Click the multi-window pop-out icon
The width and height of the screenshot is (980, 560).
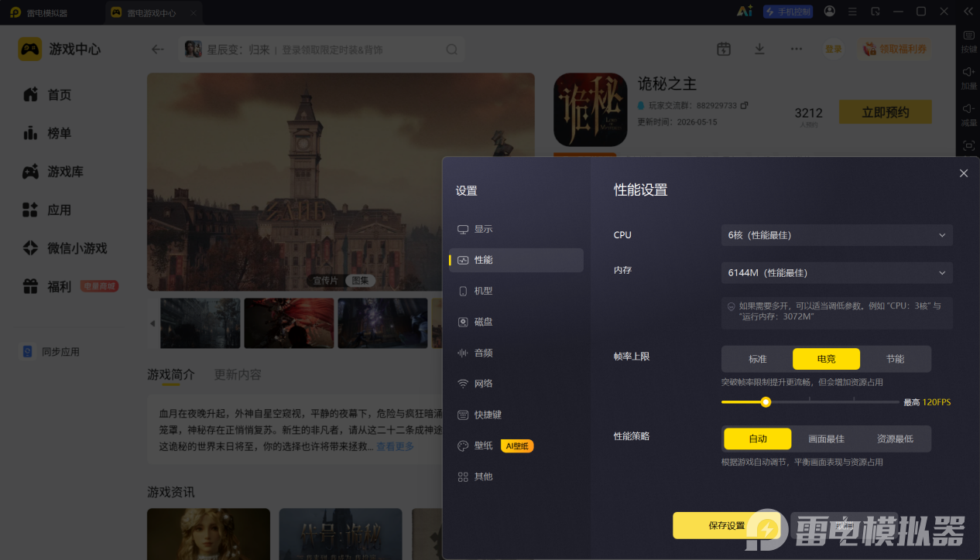pos(875,12)
